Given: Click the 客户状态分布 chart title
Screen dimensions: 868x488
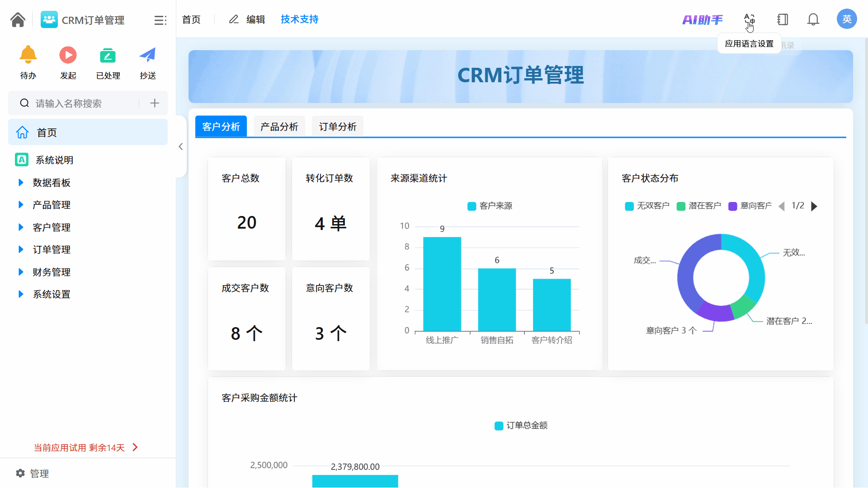Looking at the screenshot, I should coord(650,178).
